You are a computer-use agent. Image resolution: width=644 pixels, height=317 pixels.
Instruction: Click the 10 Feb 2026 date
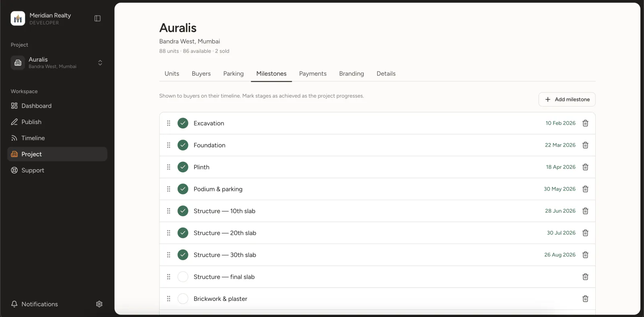point(560,123)
